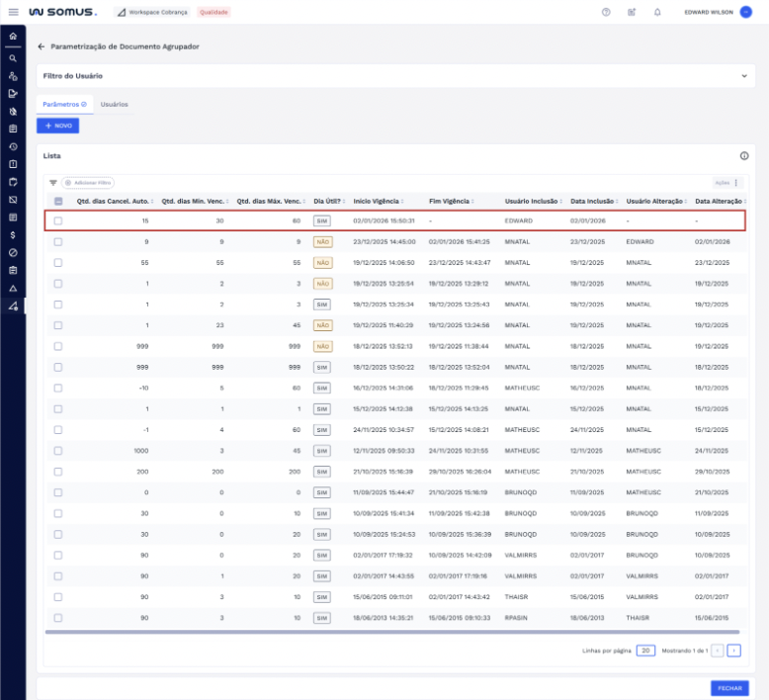This screenshot has width=769, height=700.
Task: Select the Parâmetros tab
Action: click(64, 104)
